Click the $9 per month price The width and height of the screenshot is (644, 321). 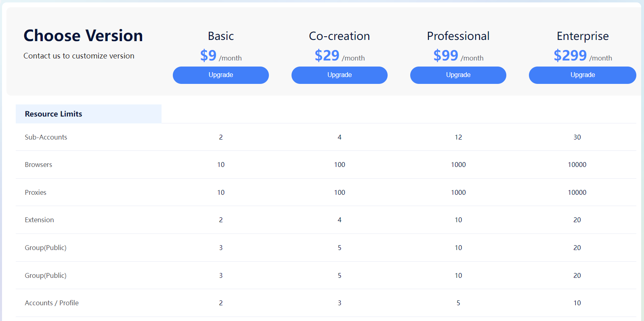pos(221,56)
